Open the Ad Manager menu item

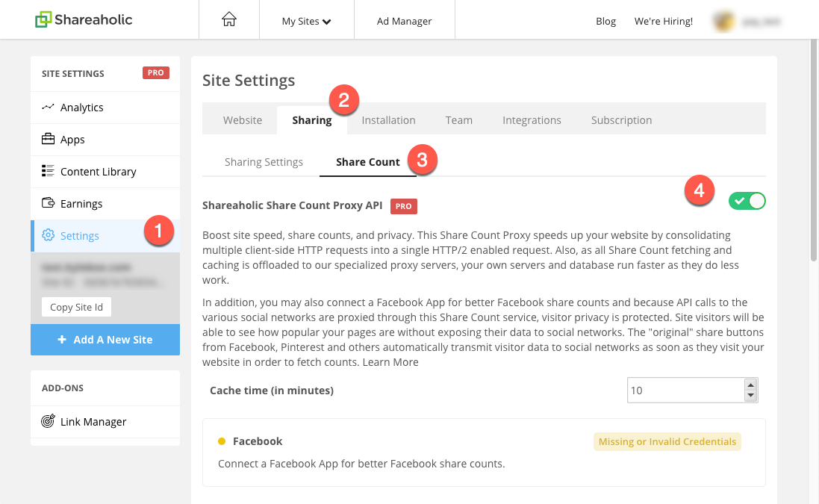pyautogui.click(x=405, y=22)
